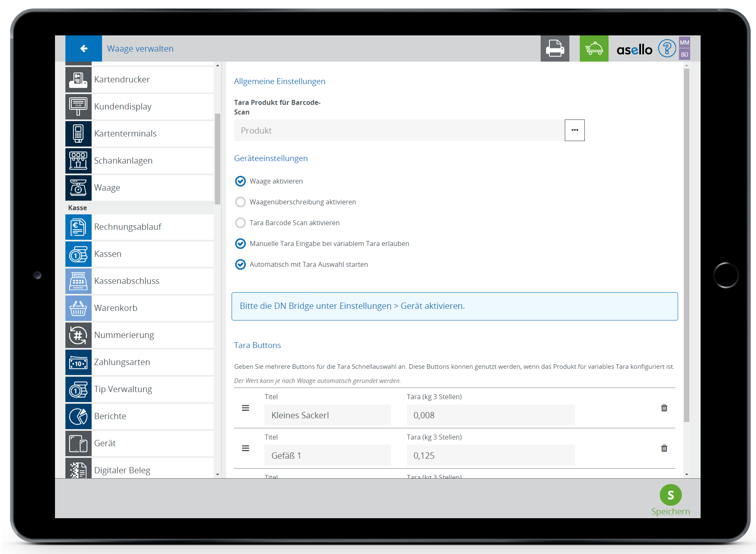Delete the Kleines Sackerl tara button
756x554 pixels.
point(664,408)
